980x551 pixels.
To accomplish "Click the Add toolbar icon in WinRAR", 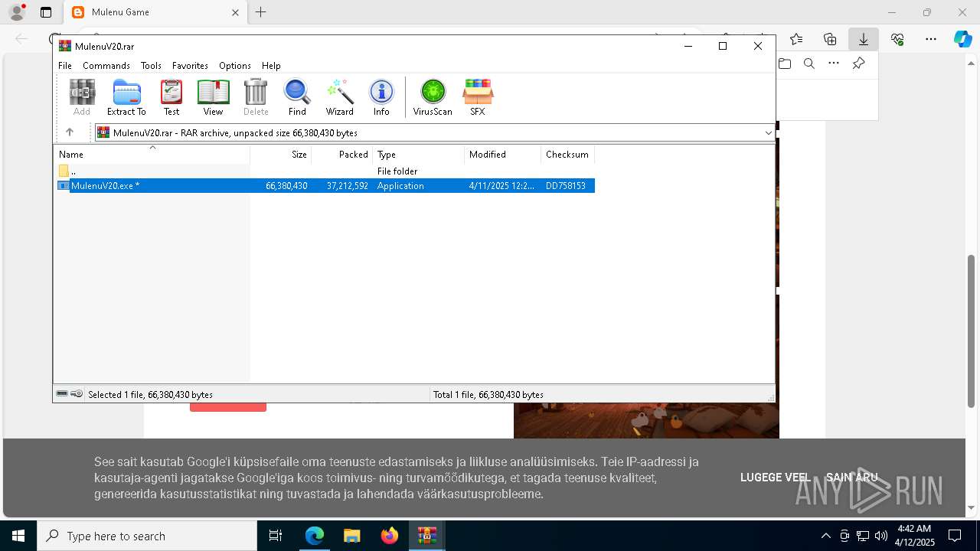I will pos(82,97).
